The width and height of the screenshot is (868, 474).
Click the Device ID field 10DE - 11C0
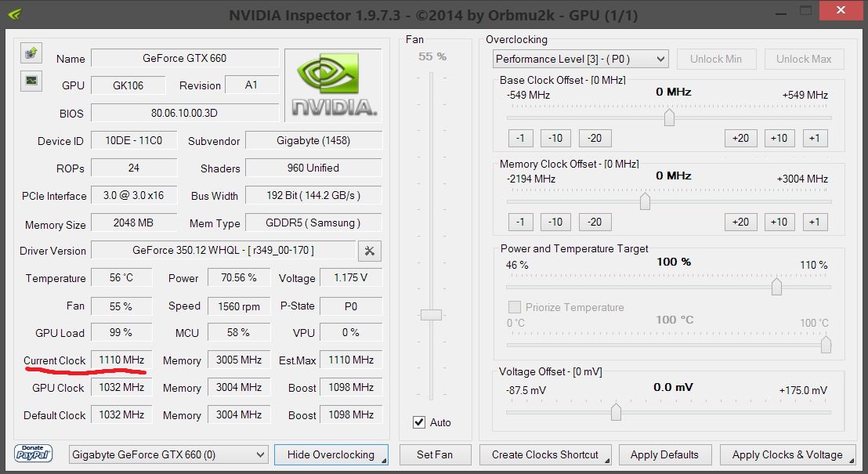coord(134,141)
